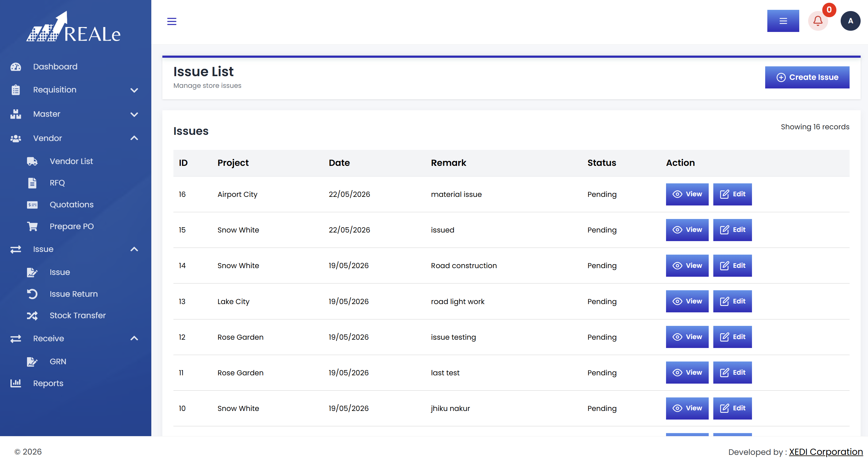Image resolution: width=868 pixels, height=465 pixels.
Task: Edit issue 14 Road construction
Action: tap(732, 266)
